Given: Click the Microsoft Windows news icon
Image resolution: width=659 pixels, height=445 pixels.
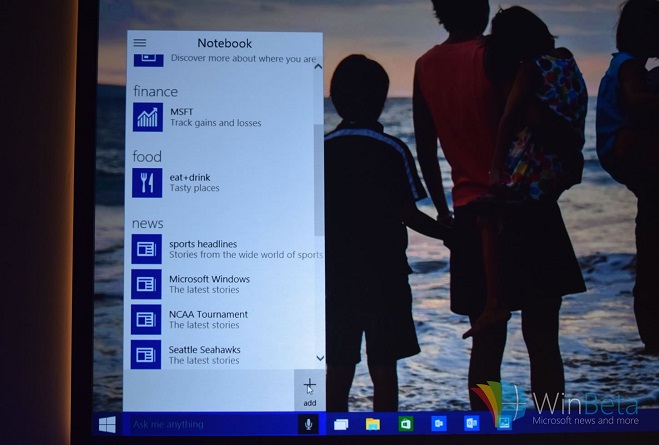Looking at the screenshot, I should [146, 284].
